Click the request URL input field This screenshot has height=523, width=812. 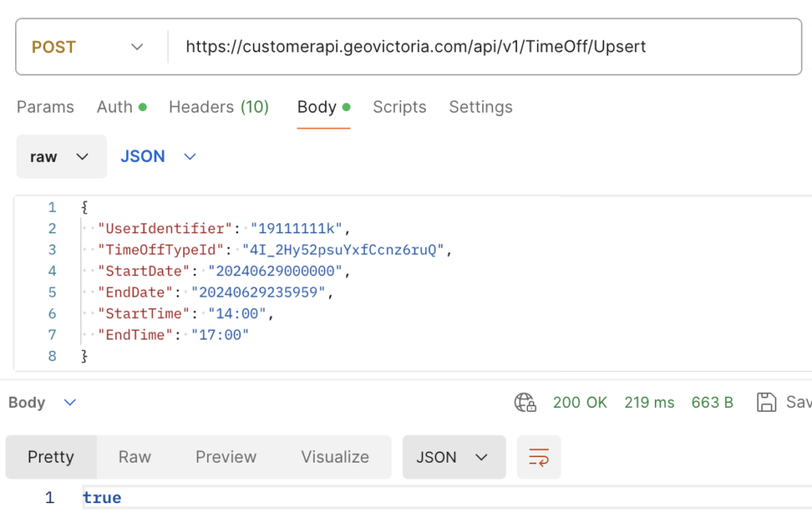pos(476,47)
